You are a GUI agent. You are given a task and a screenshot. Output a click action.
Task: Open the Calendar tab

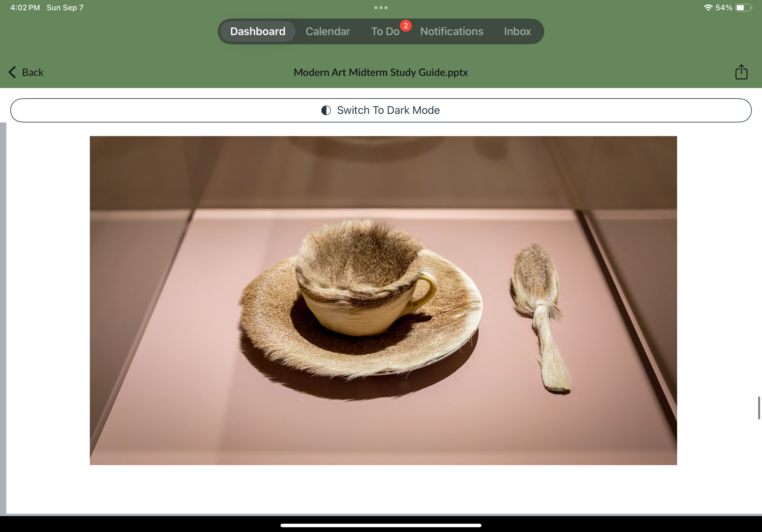328,31
